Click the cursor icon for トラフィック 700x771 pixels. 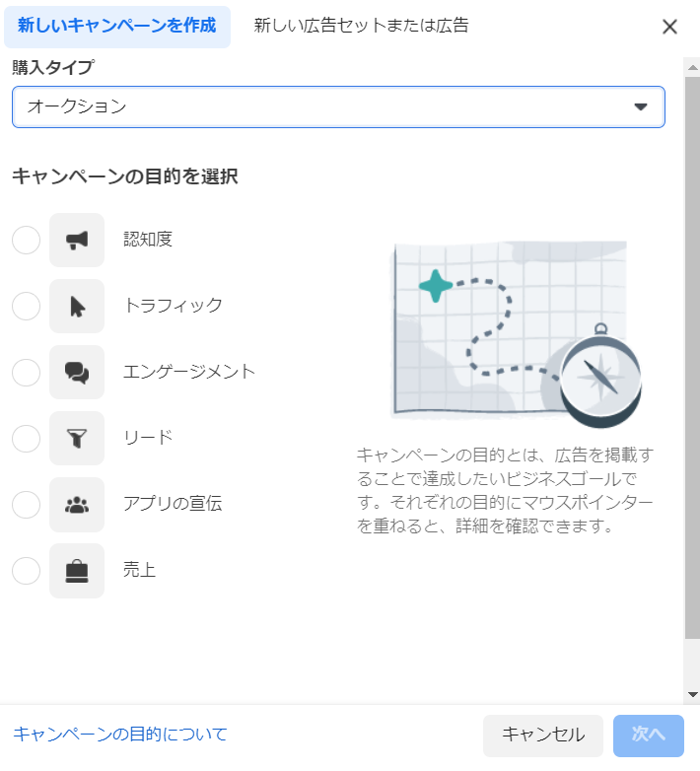point(77,307)
